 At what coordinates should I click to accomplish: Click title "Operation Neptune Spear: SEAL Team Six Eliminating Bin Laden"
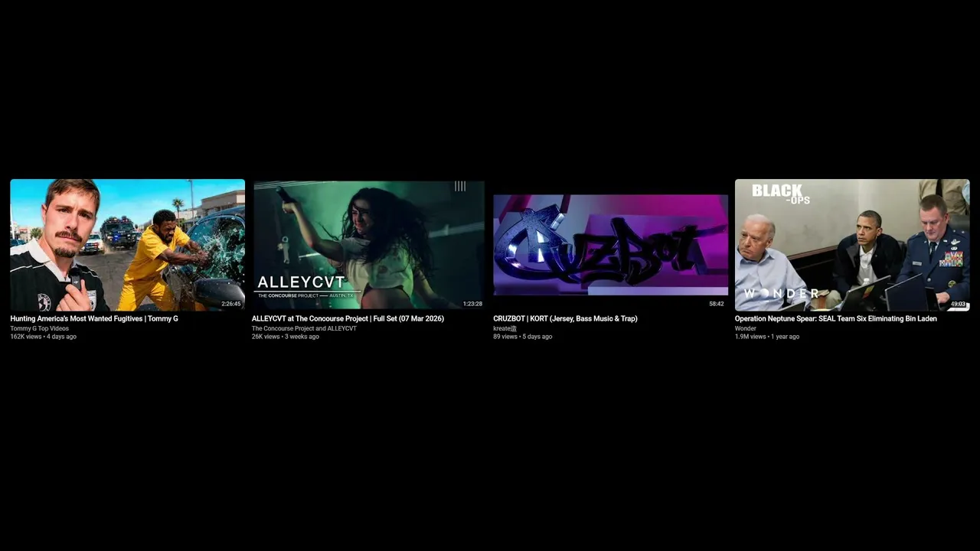point(836,318)
